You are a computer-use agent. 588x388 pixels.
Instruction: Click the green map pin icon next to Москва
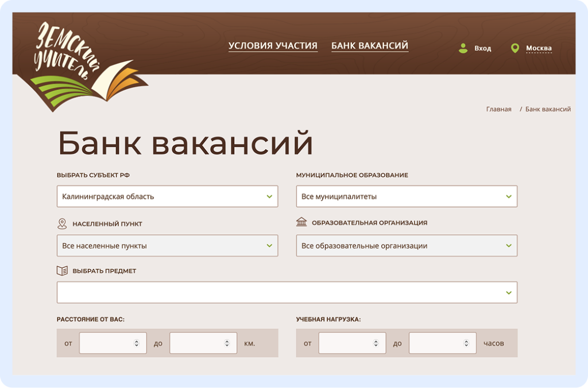(x=515, y=48)
